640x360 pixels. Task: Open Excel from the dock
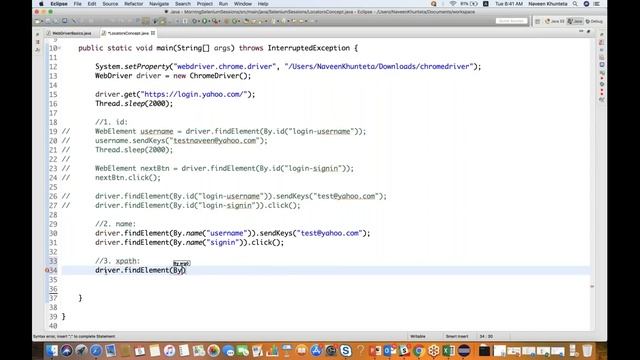[449, 351]
